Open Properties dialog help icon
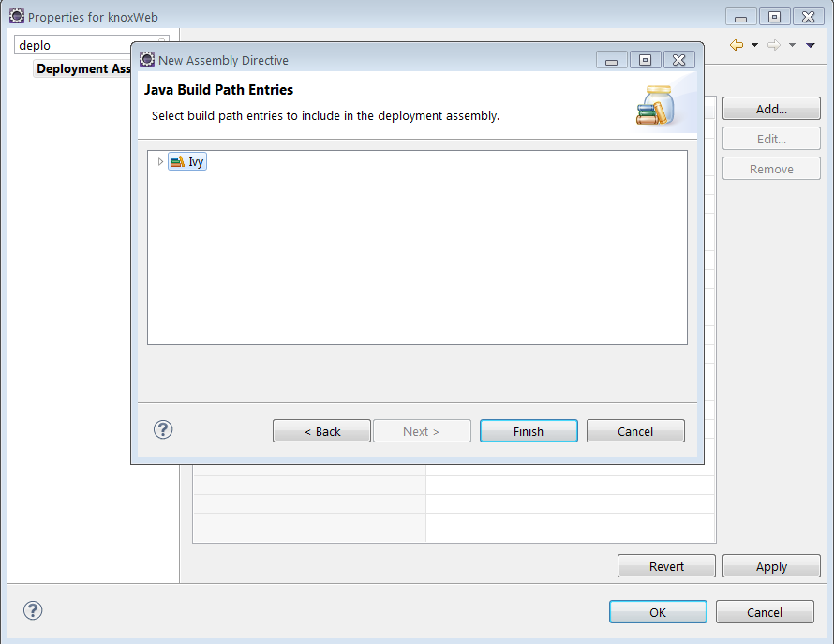Screen dimensions: 834x644 33,610
